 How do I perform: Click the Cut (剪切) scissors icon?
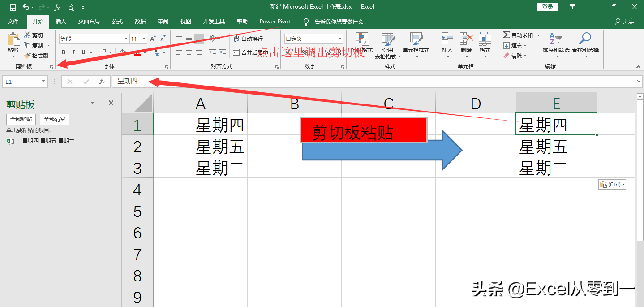(x=27, y=35)
